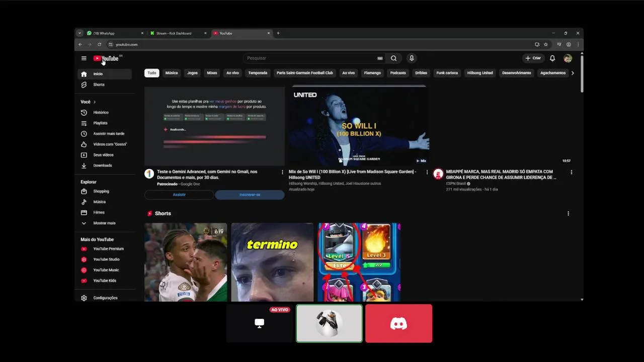Open YouTube Premium in the sidebar

click(x=105, y=249)
